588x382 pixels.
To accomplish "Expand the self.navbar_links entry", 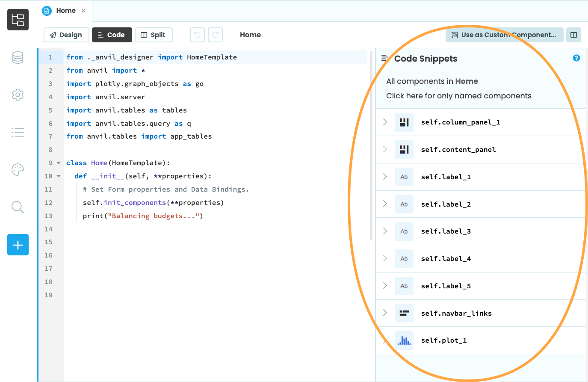I will pyautogui.click(x=384, y=313).
